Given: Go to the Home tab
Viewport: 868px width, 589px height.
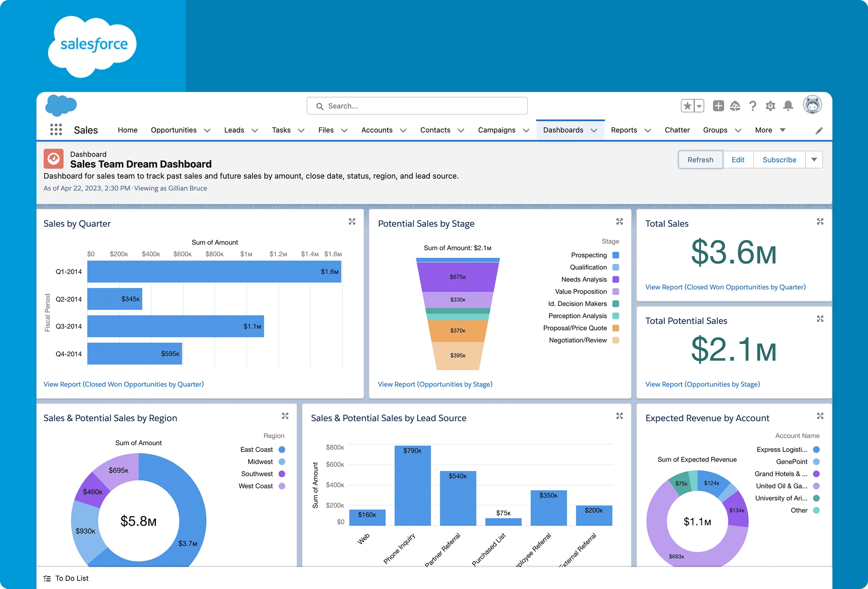Looking at the screenshot, I should (x=128, y=130).
